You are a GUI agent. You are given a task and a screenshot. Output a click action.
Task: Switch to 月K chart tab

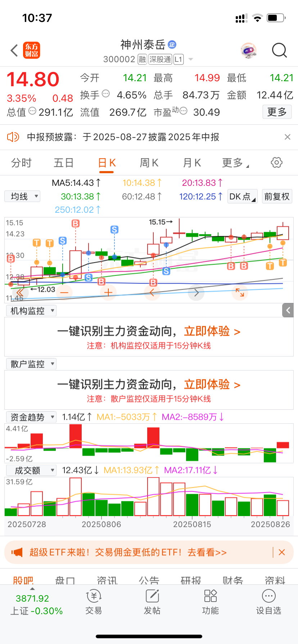[x=192, y=163]
